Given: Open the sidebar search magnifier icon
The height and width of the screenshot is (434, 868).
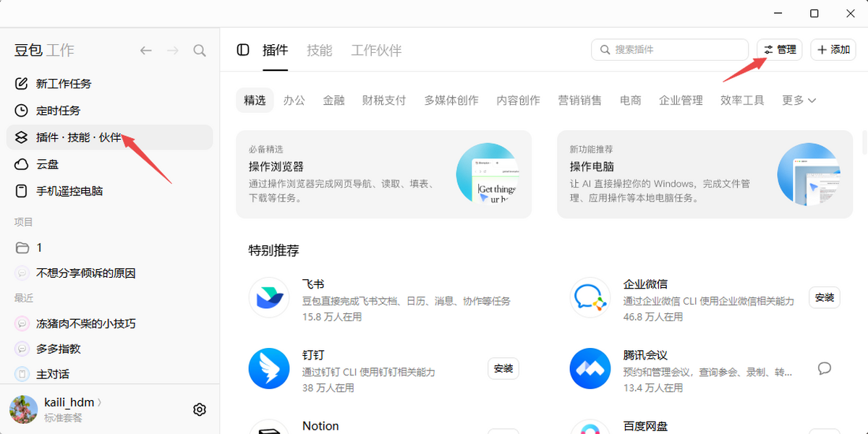Looking at the screenshot, I should (200, 51).
